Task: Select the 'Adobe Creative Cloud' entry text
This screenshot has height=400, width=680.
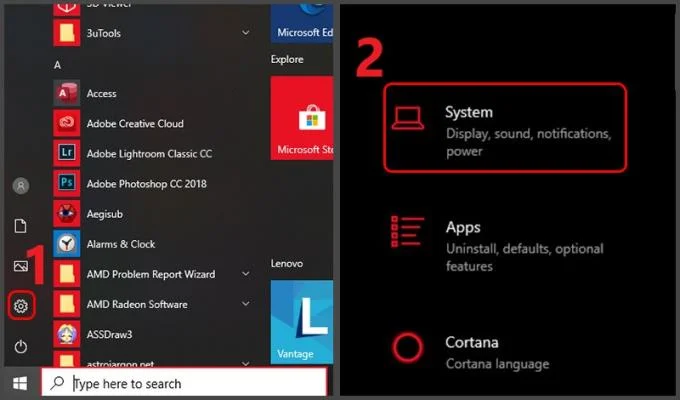Action: click(x=135, y=124)
